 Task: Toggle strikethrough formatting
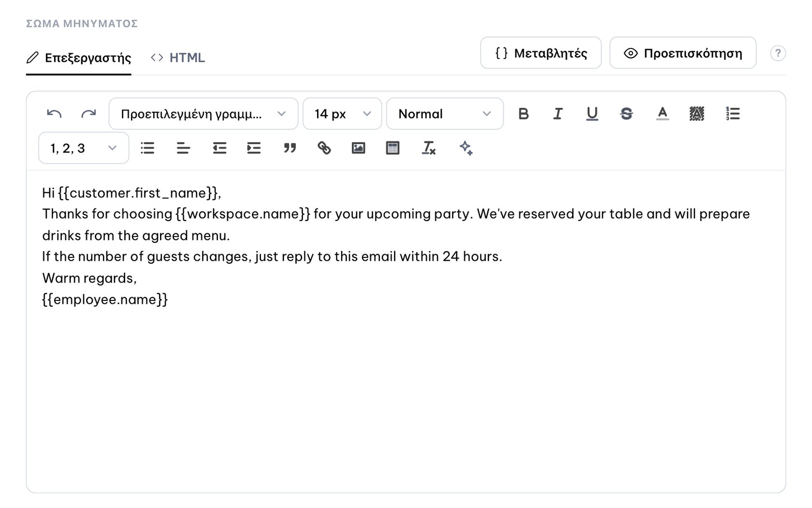coord(626,114)
